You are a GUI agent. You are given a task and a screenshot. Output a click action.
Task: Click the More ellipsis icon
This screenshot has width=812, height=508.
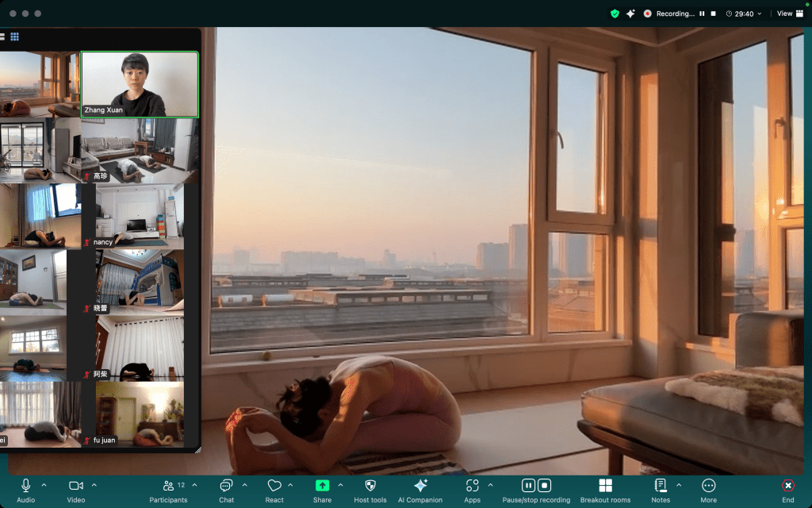[x=709, y=486]
